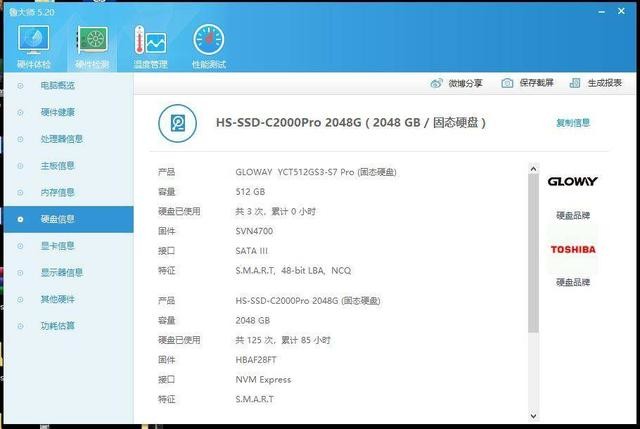Open the 性能测试 performance test tab
Viewport: 640px width, 429px height.
[x=209, y=47]
